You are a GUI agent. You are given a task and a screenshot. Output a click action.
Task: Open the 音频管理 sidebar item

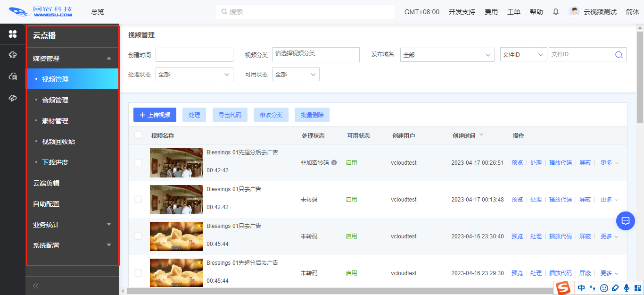pos(72,100)
